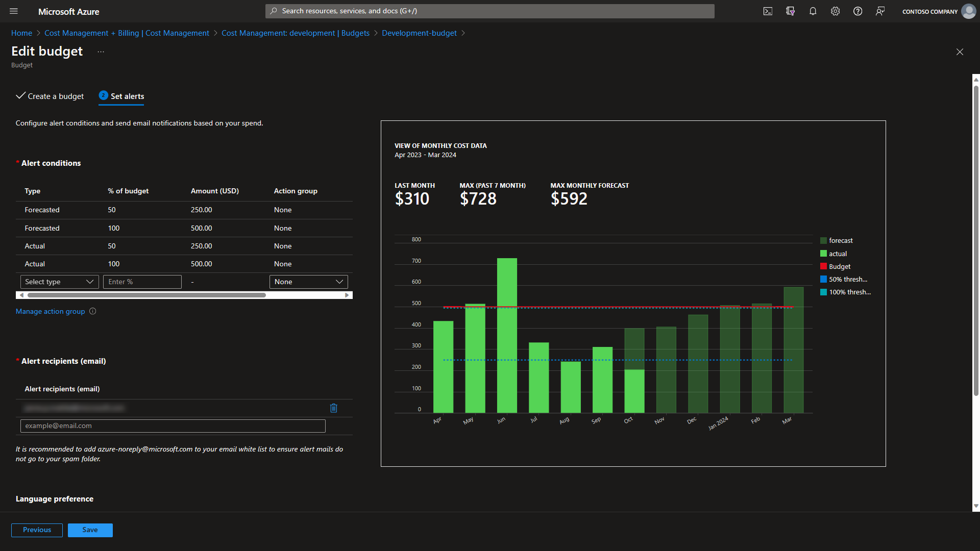Open Development-budget breadcrumb
The width and height of the screenshot is (980, 551).
(419, 33)
